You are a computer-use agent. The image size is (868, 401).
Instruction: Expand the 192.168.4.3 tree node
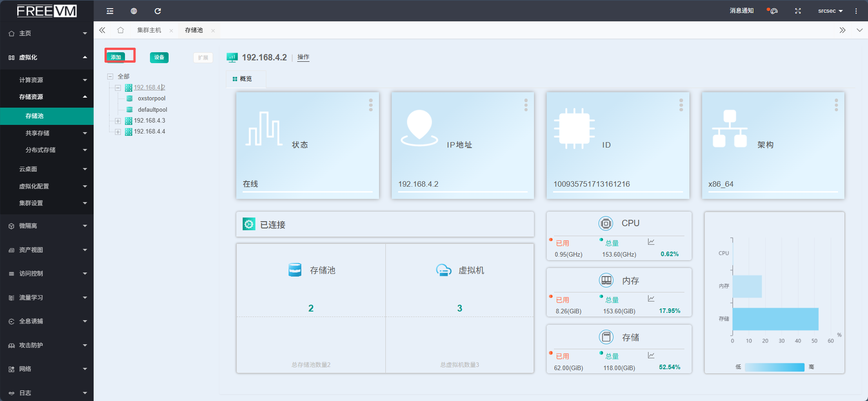click(x=118, y=121)
